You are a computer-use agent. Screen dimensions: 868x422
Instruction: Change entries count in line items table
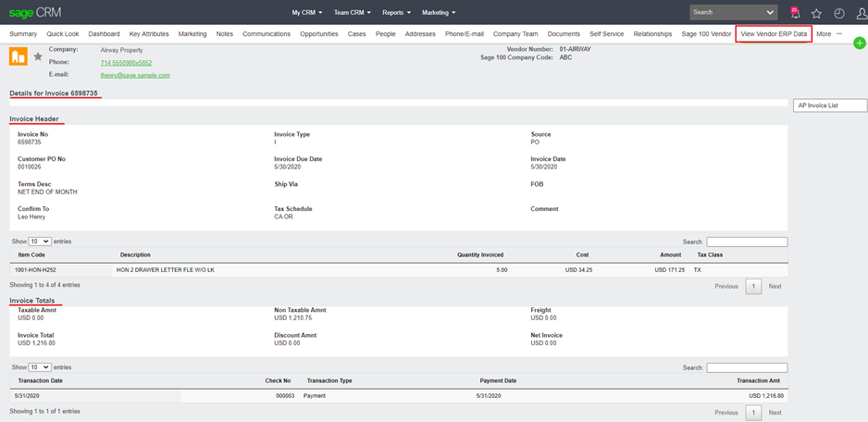click(x=40, y=242)
